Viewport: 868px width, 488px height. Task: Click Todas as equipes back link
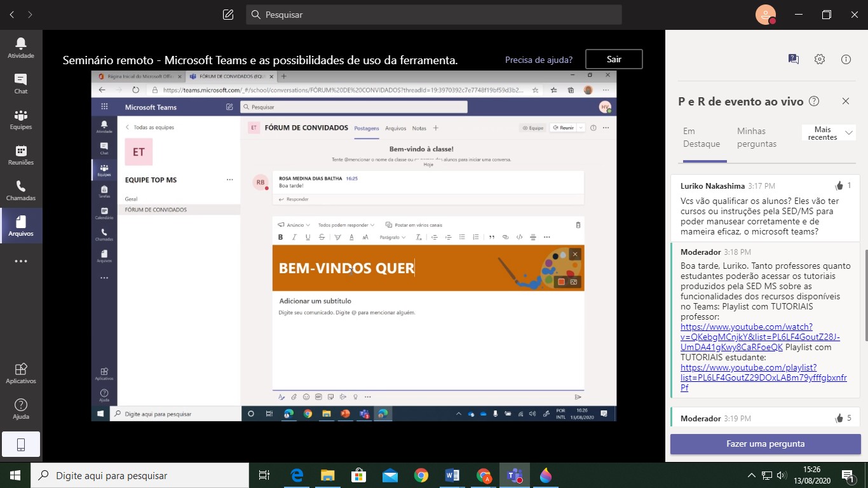pyautogui.click(x=149, y=127)
